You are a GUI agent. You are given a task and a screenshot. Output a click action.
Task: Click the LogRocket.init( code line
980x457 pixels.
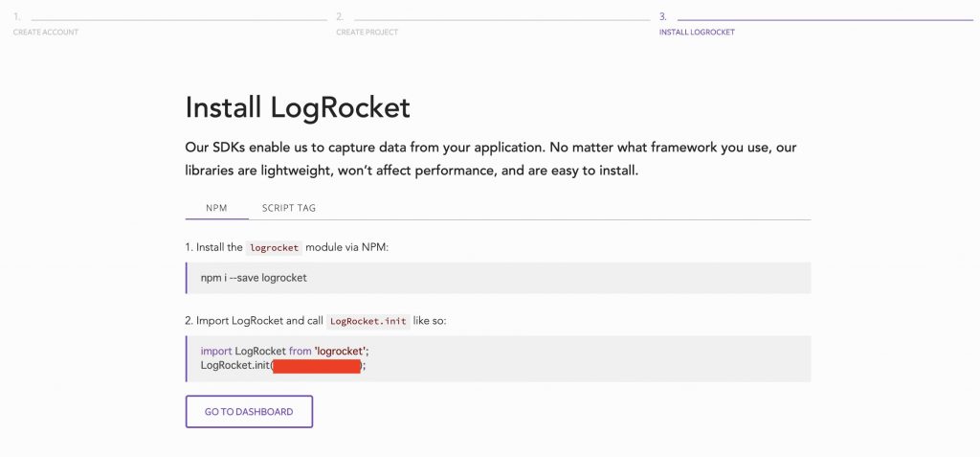283,366
